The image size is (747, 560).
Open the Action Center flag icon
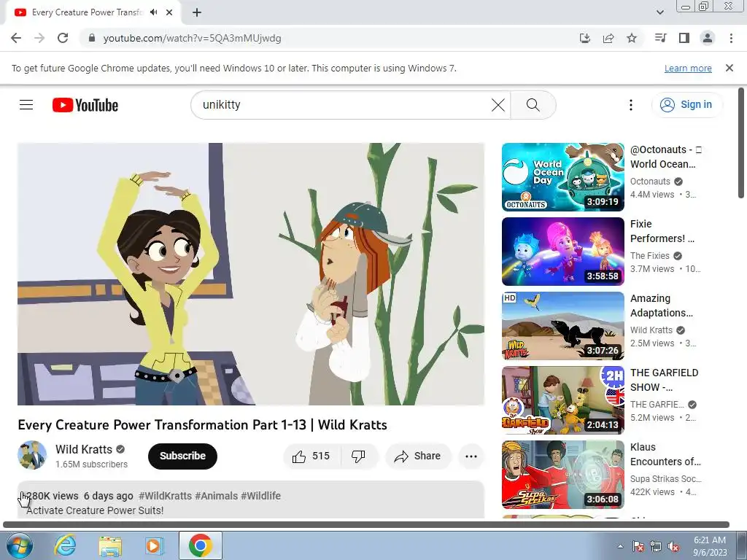pos(638,547)
